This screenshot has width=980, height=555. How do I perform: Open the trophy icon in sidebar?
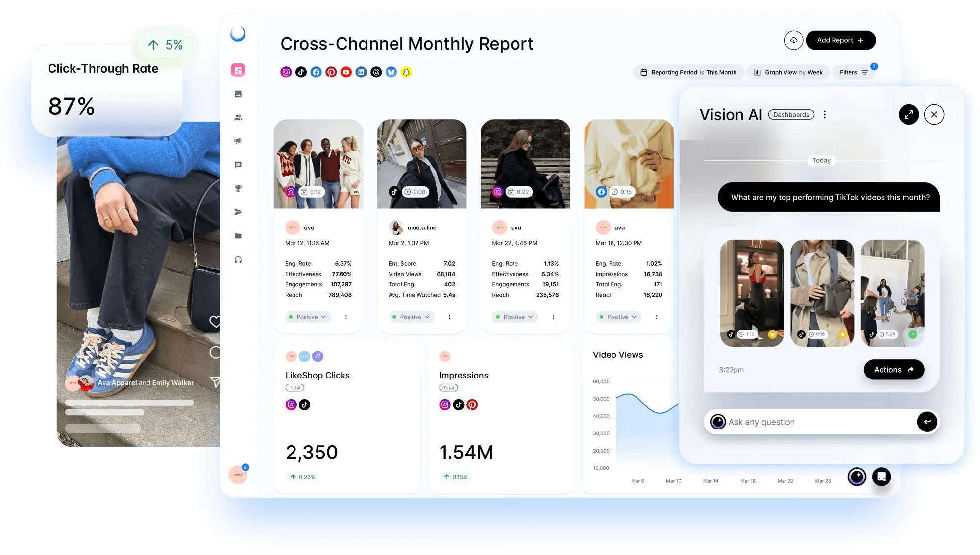pyautogui.click(x=238, y=188)
